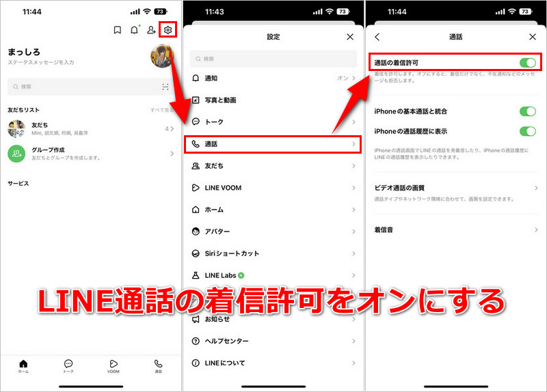Image resolution: width=547 pixels, height=392 pixels.
Task: Toggle iPhoneの通話履歴に表示 switch
Action: (x=528, y=131)
